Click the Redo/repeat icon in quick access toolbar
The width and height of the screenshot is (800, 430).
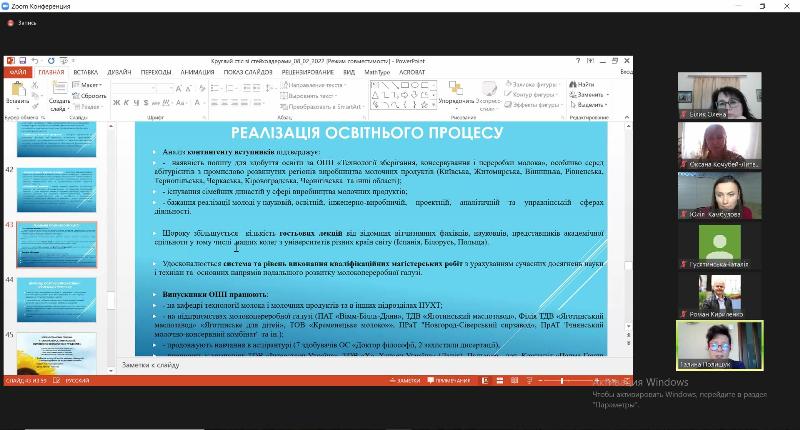pyautogui.click(x=51, y=61)
